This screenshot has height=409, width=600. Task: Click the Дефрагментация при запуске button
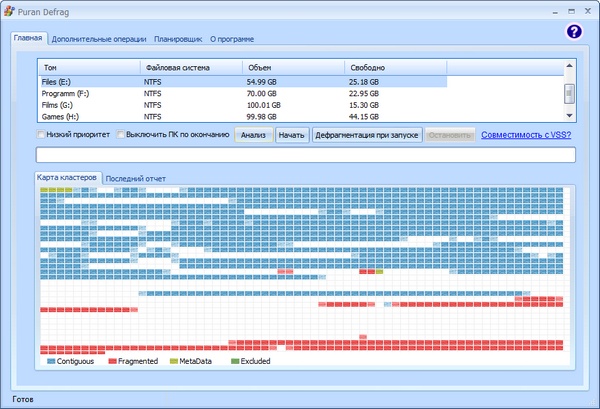367,135
